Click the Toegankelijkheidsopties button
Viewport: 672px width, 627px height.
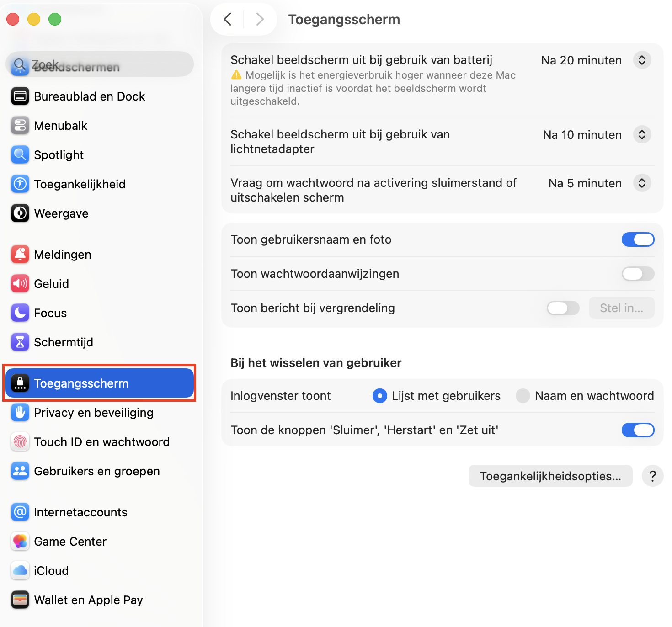[x=550, y=476]
